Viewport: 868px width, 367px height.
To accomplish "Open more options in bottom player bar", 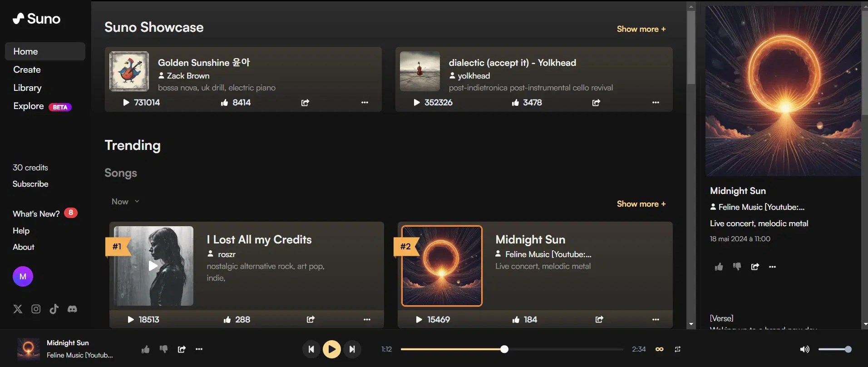I will point(199,349).
